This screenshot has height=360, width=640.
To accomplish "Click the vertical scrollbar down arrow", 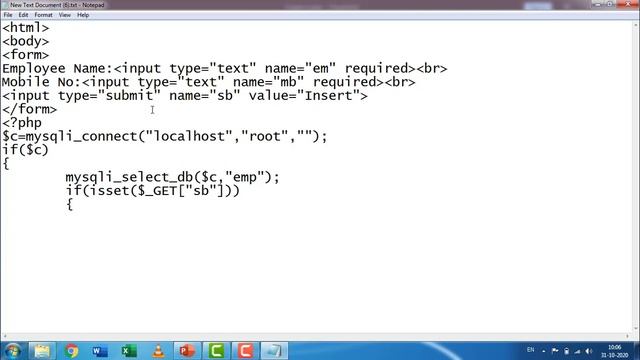I will point(636,329).
